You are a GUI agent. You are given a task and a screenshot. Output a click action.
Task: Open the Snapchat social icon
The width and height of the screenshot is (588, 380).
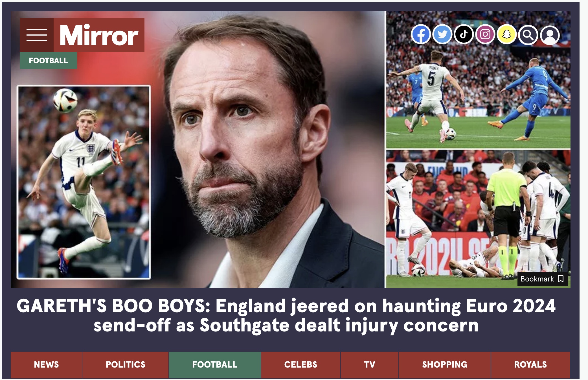[x=507, y=34]
